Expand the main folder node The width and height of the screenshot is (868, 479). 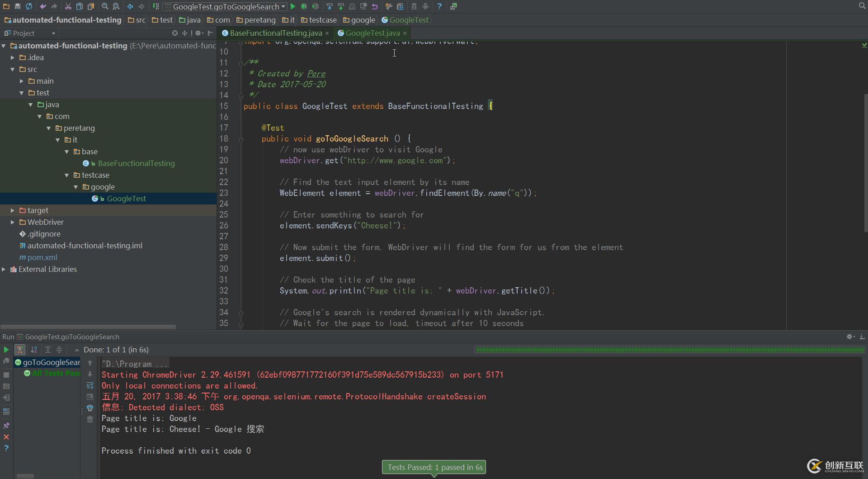[x=22, y=81]
